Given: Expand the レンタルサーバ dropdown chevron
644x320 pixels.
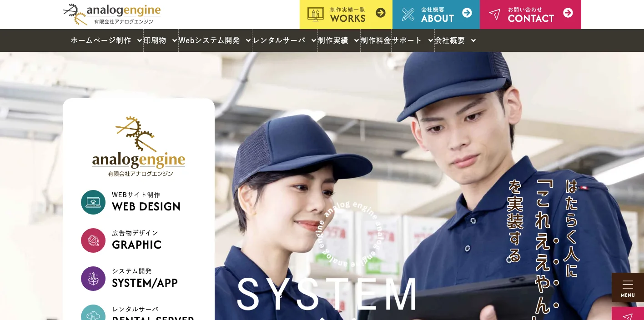Looking at the screenshot, I should click(x=313, y=40).
